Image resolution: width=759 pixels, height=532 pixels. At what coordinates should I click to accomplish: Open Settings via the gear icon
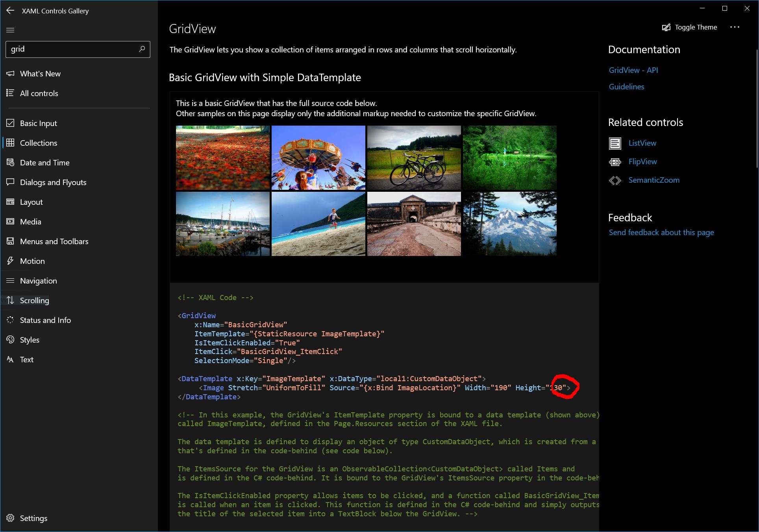pyautogui.click(x=11, y=518)
